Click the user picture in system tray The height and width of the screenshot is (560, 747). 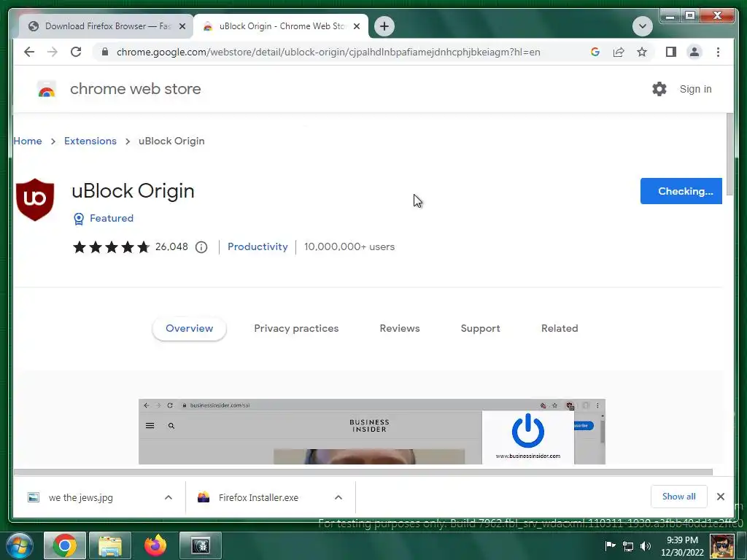721,546
